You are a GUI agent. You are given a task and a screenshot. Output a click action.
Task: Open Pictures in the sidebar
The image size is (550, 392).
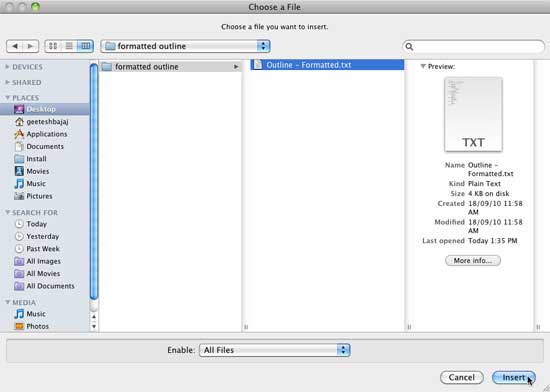(45, 196)
